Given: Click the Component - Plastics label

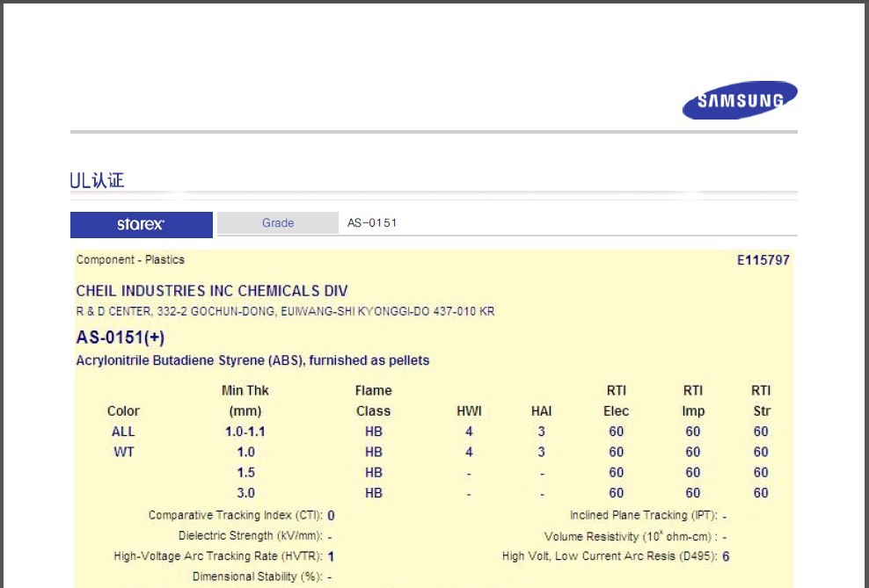Looking at the screenshot, I should click(130, 260).
